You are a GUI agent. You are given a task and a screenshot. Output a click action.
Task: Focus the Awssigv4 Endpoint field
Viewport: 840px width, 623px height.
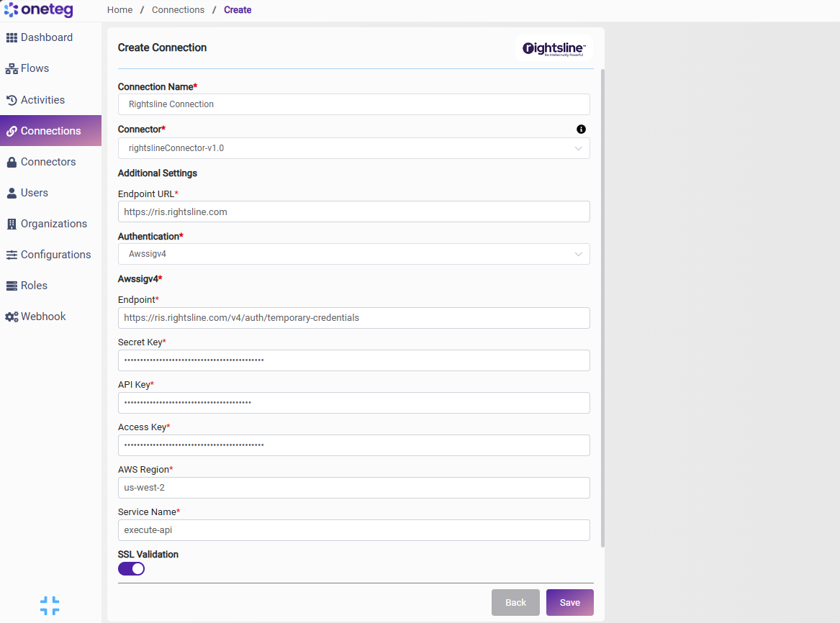click(x=353, y=318)
